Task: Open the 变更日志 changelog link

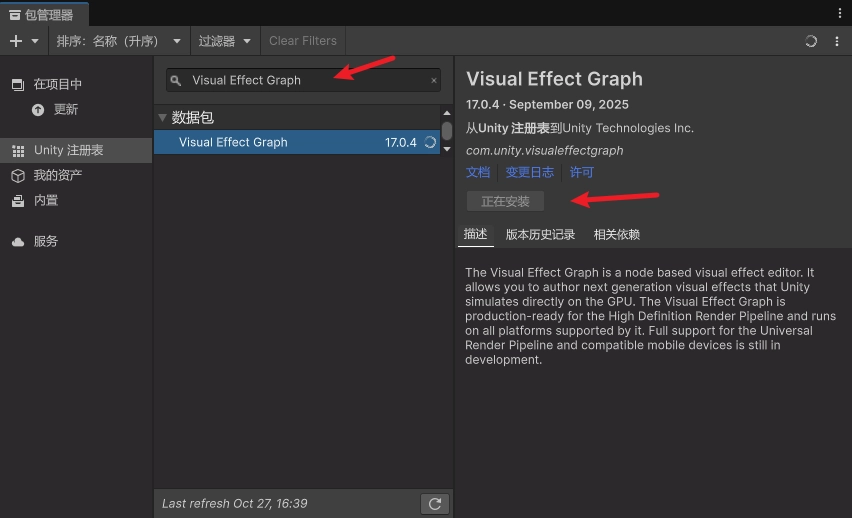Action: [529, 172]
